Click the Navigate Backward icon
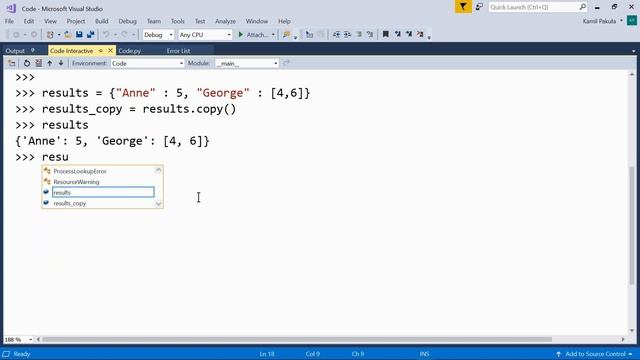The height and width of the screenshot is (360, 640). point(16,35)
